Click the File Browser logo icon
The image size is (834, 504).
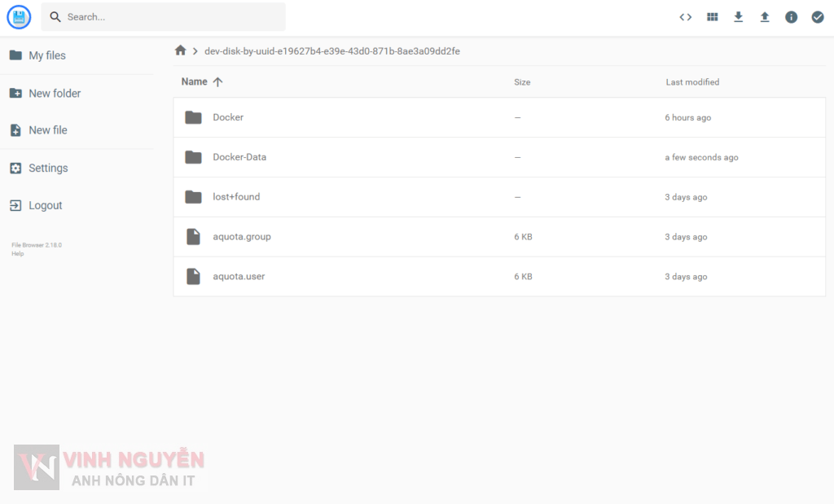click(x=18, y=16)
